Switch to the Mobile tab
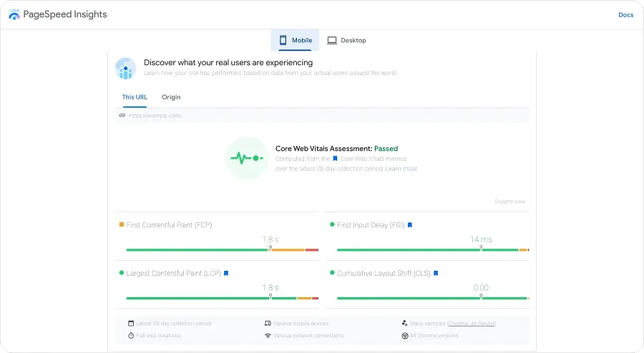This screenshot has width=644, height=353. tap(295, 40)
